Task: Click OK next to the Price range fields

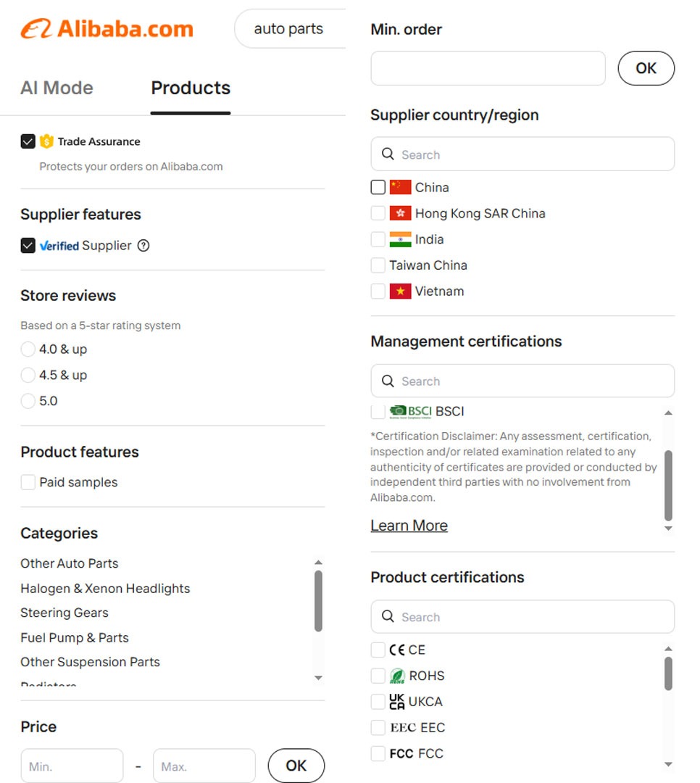Action: 296,766
